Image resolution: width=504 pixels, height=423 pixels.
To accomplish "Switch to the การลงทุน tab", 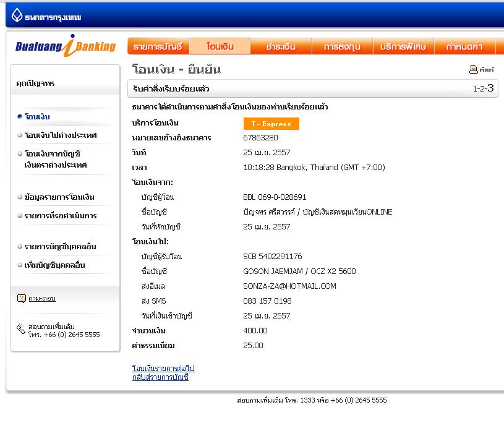I will [x=342, y=46].
